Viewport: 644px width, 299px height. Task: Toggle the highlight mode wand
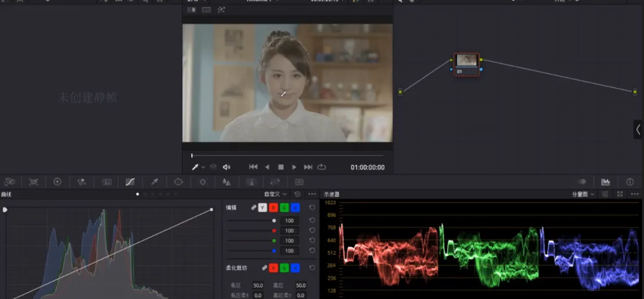[221, 10]
